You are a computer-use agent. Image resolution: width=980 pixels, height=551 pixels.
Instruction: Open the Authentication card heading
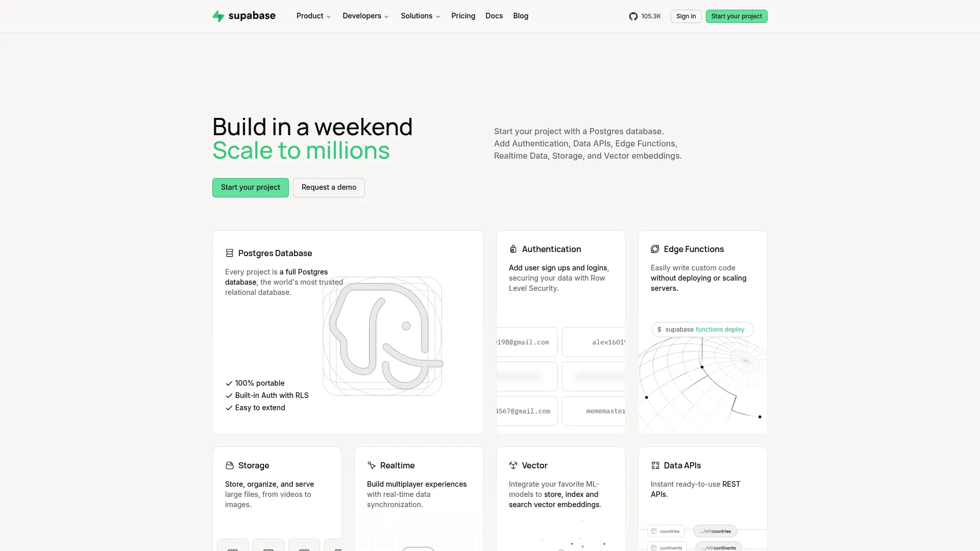(x=551, y=249)
